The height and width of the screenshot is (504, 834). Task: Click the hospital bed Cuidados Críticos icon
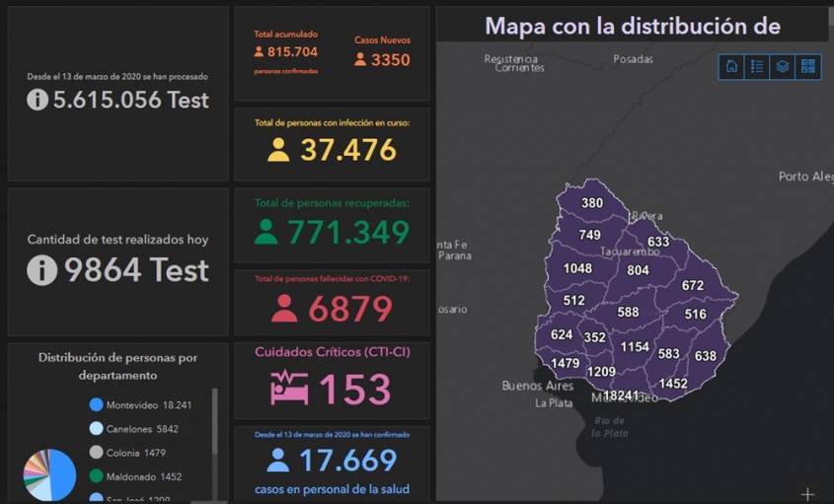click(x=289, y=389)
